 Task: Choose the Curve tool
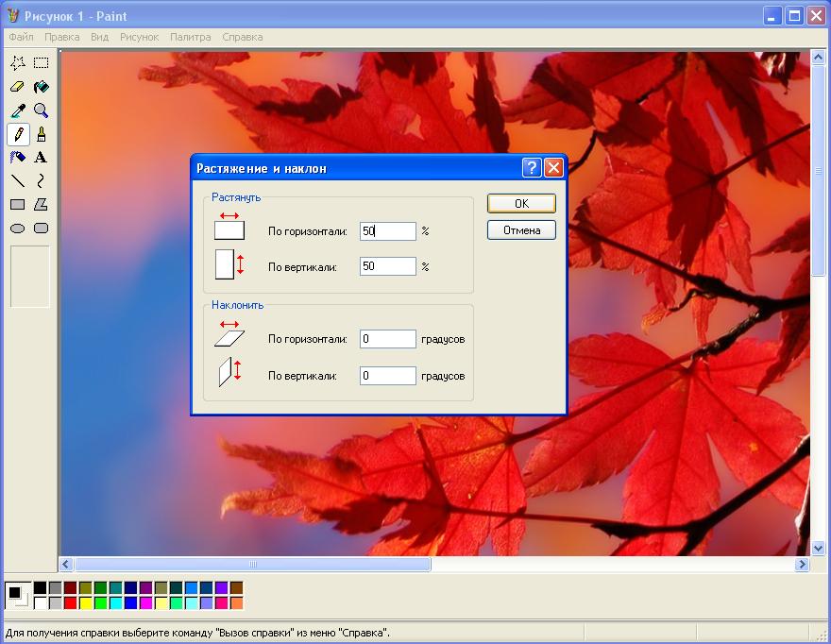click(x=41, y=180)
